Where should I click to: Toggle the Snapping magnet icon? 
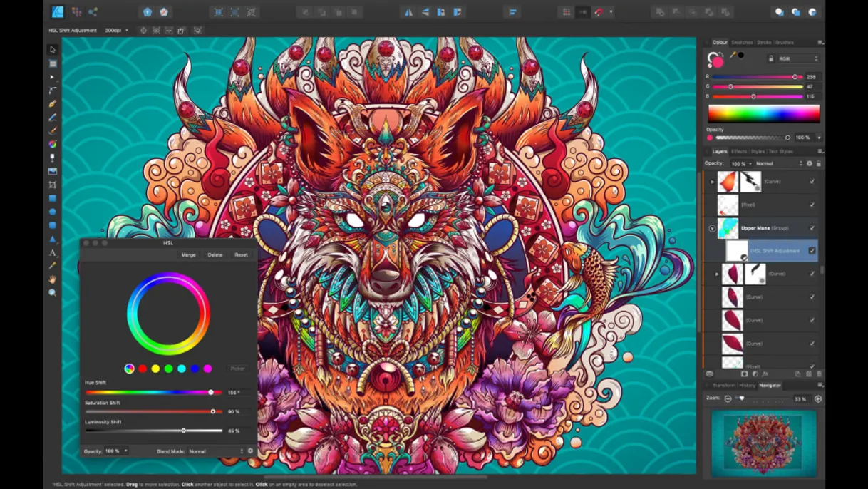pos(599,12)
